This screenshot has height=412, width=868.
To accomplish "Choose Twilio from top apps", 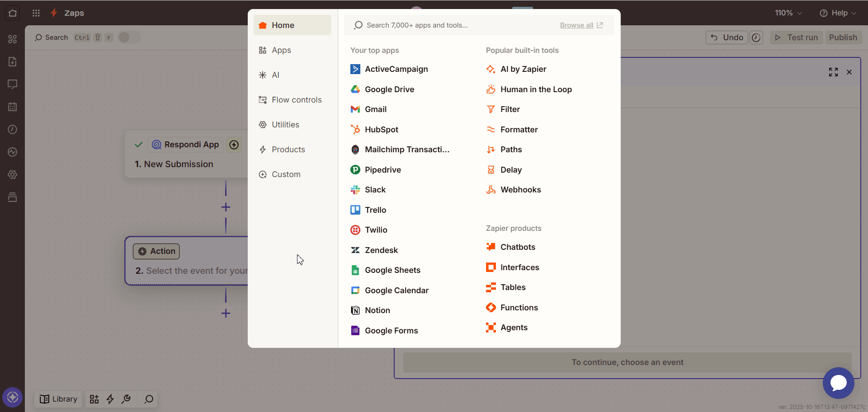I will coord(369,230).
